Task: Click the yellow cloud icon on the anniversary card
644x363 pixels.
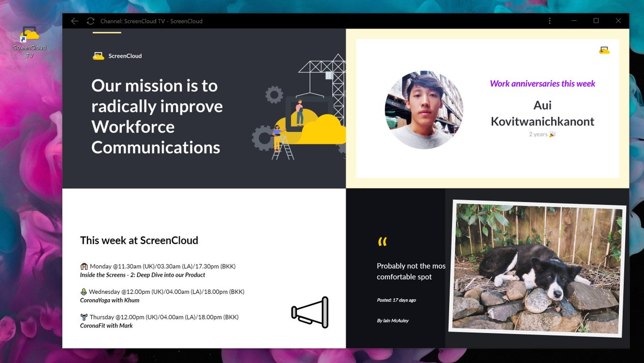Action: click(604, 49)
